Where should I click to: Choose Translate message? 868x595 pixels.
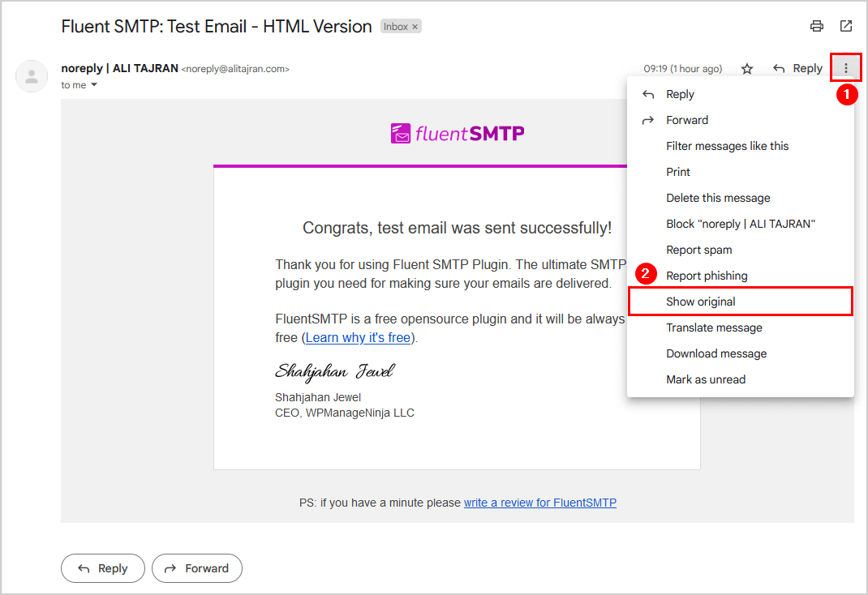click(x=740, y=327)
